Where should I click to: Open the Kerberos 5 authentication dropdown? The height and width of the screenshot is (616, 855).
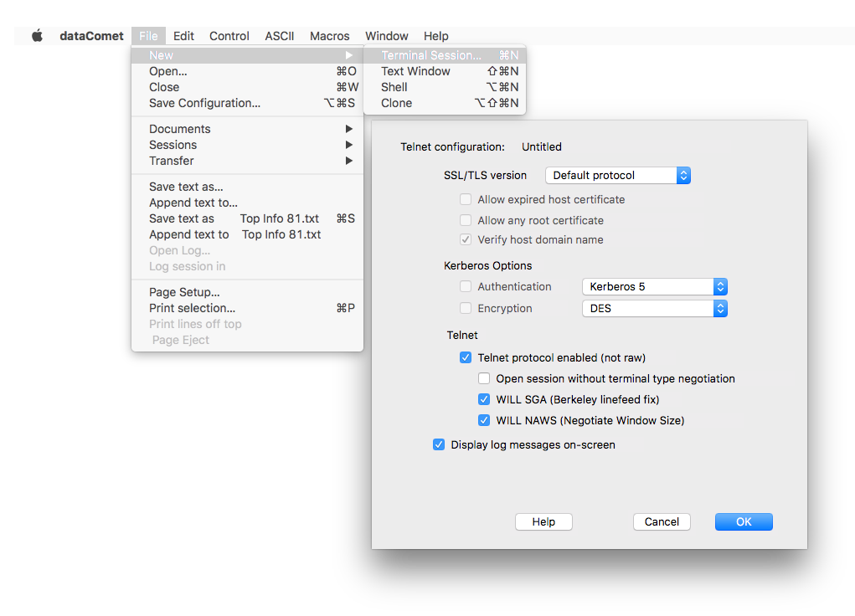(x=654, y=287)
